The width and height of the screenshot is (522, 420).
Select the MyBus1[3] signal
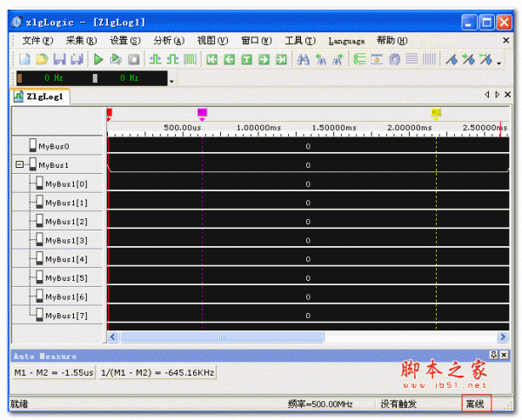57,240
